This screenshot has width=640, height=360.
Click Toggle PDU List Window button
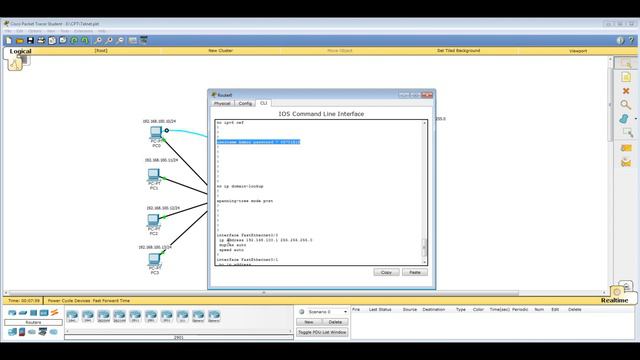point(322,332)
